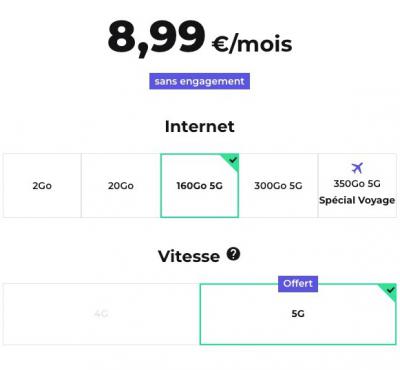Click the 350Go 5G text label
This screenshot has width=400, height=370.
(357, 183)
